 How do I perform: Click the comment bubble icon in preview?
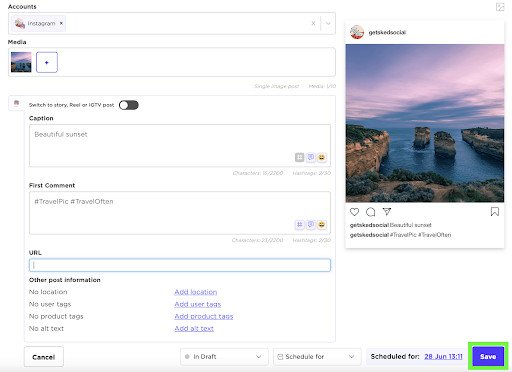(x=370, y=212)
